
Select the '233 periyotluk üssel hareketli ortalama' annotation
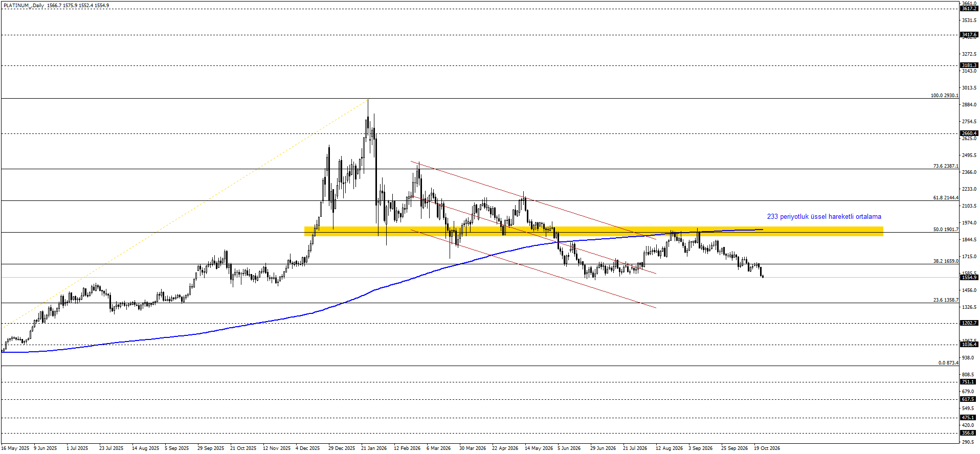(824, 217)
